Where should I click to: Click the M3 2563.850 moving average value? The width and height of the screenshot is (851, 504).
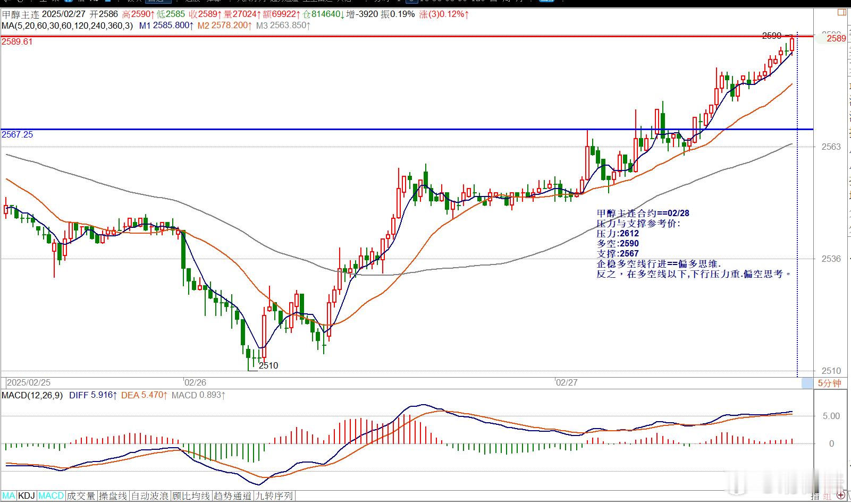click(283, 25)
